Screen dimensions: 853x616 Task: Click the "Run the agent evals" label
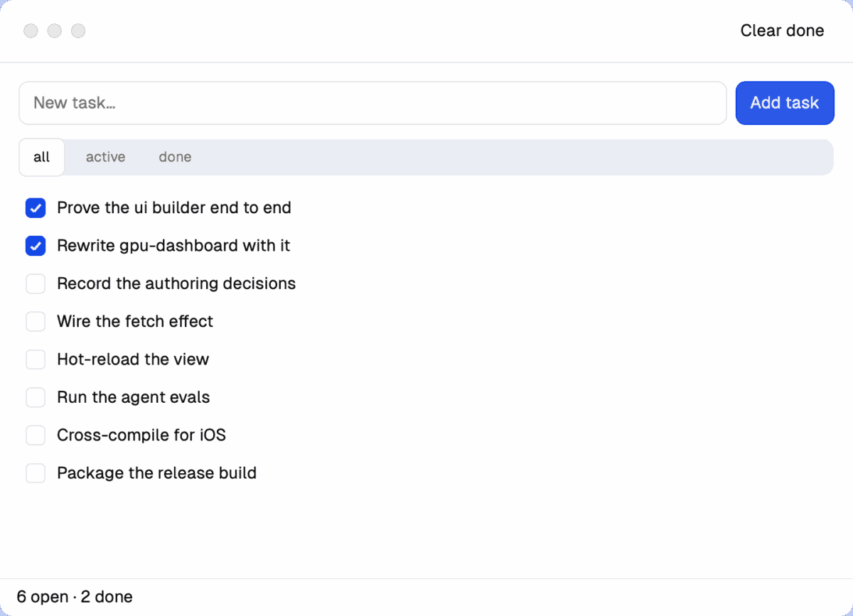tap(134, 397)
